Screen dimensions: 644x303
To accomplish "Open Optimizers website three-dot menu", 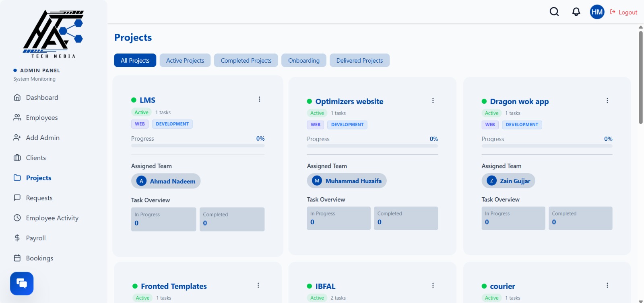I will click(x=433, y=100).
